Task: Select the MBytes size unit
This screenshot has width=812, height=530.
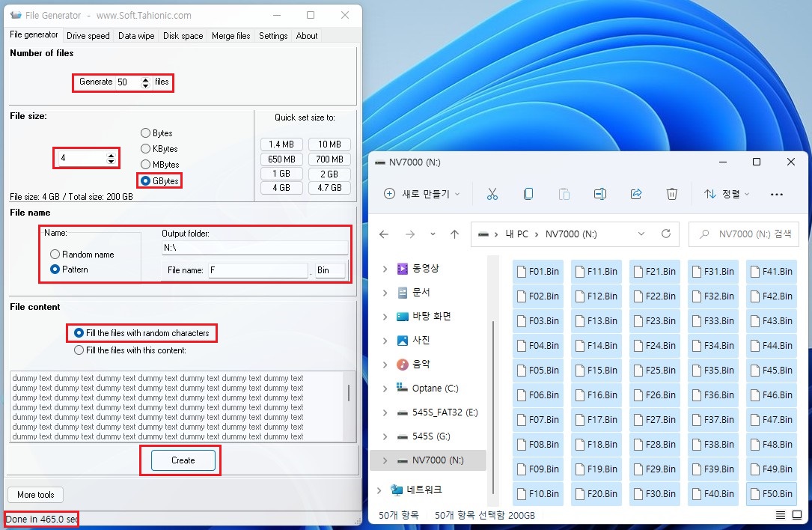Action: tap(160, 164)
